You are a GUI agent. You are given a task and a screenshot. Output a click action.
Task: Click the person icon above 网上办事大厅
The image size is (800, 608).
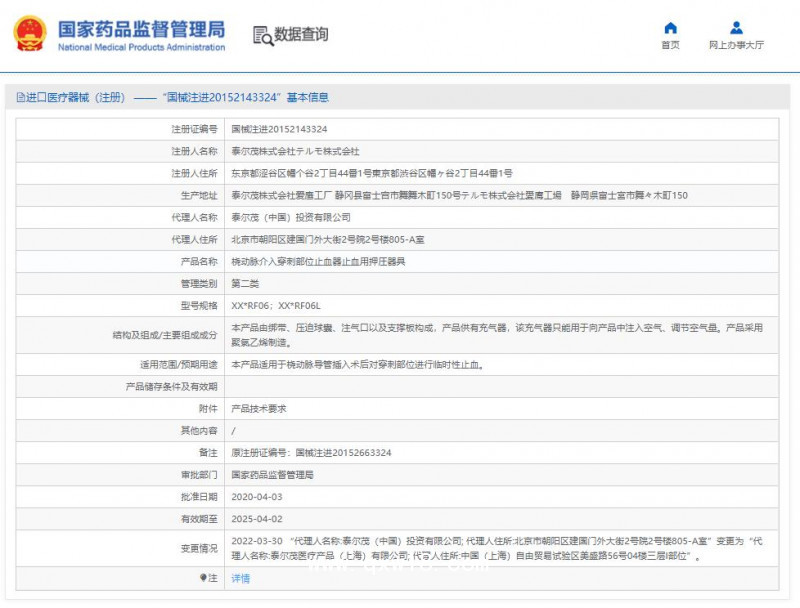735,26
